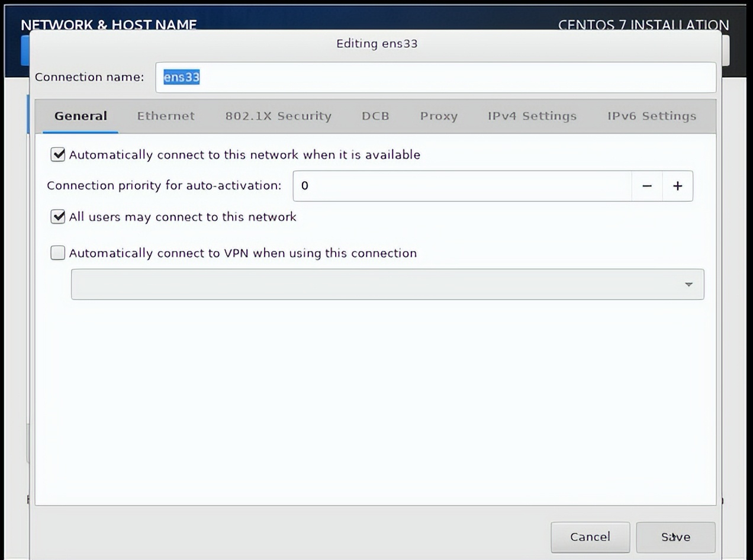
Task: Click the CENTOS 7 INSTALLATION text
Action: click(643, 25)
